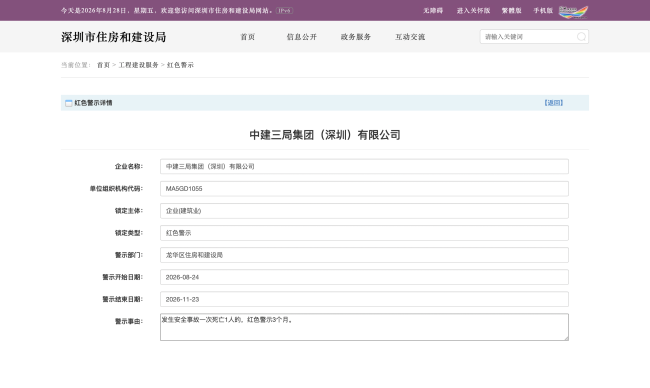Click the 红色警示详情 panel title

click(x=93, y=103)
